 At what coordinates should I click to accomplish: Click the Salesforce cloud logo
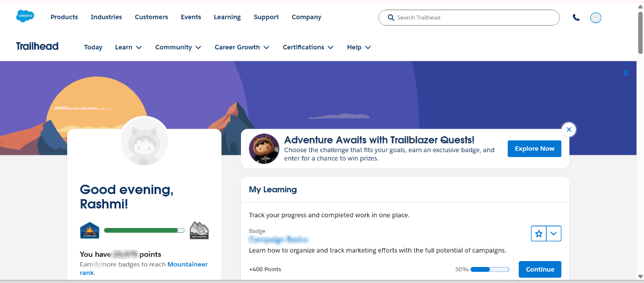(x=25, y=17)
